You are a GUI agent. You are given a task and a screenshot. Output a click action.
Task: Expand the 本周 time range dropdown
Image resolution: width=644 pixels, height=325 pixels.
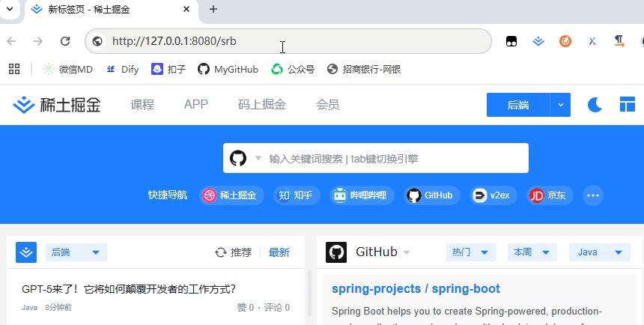click(532, 252)
